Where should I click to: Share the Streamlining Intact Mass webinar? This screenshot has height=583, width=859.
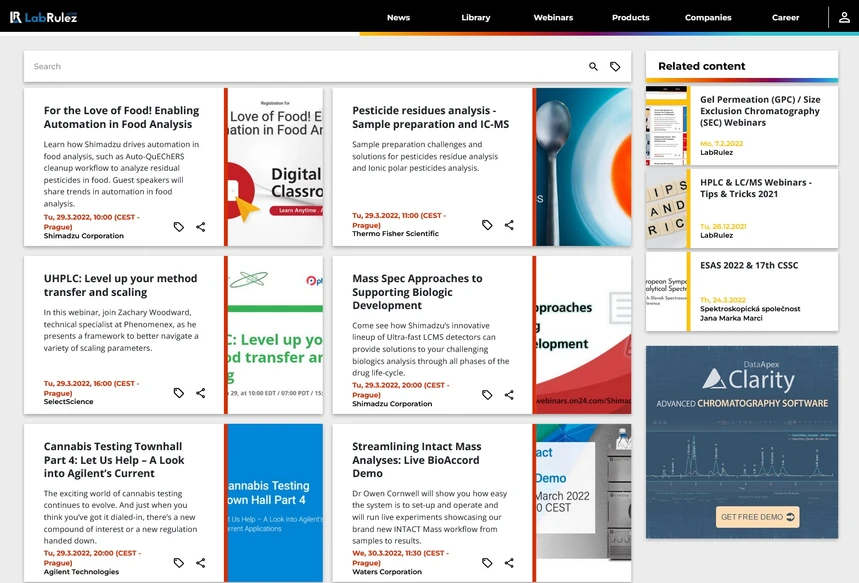click(x=509, y=563)
